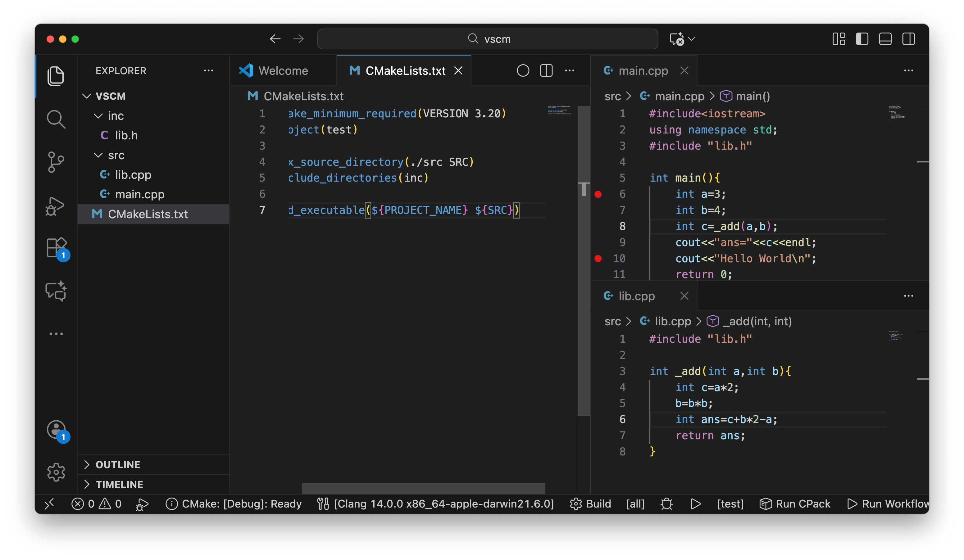964x560 pixels.
Task: Split the CMakeLists.txt editor right
Action: coord(546,71)
